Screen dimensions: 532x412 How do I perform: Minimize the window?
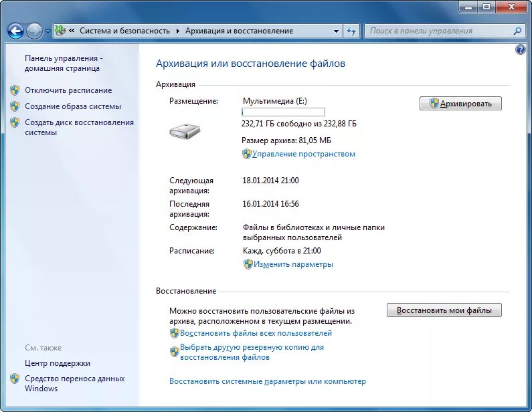point(468,7)
